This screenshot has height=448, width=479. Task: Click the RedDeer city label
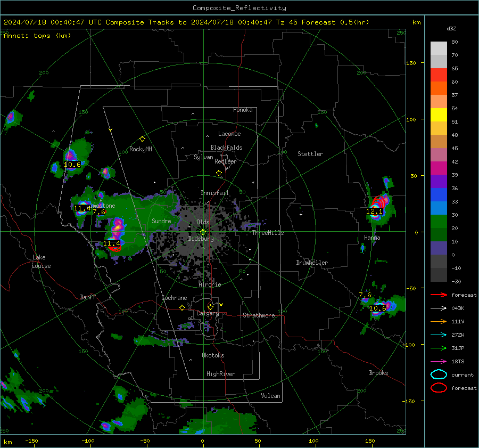226,161
